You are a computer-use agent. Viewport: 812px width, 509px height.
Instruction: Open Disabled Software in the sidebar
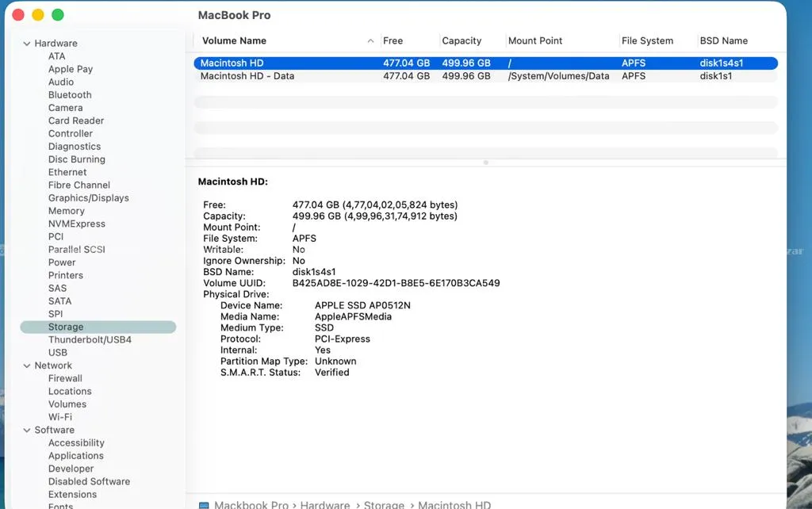(89, 481)
